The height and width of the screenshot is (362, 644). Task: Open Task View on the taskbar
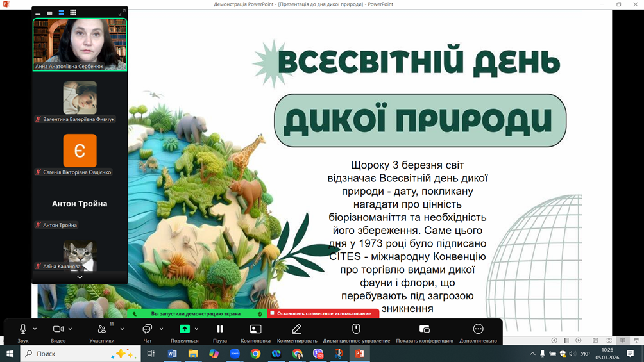[151, 354]
